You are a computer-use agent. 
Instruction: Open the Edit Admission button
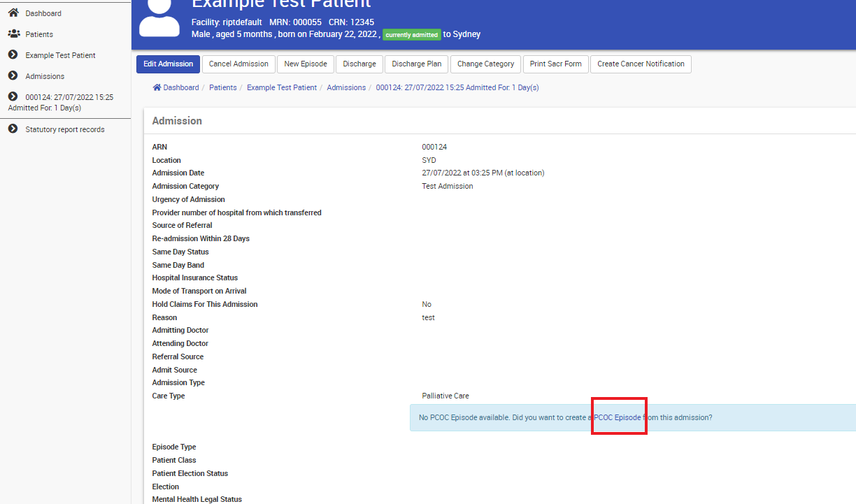(x=168, y=64)
